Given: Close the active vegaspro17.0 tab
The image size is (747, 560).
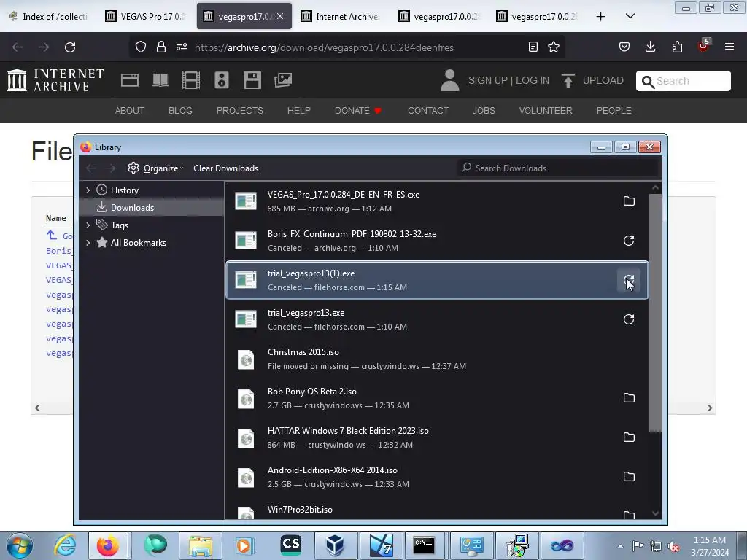Looking at the screenshot, I should point(280,16).
